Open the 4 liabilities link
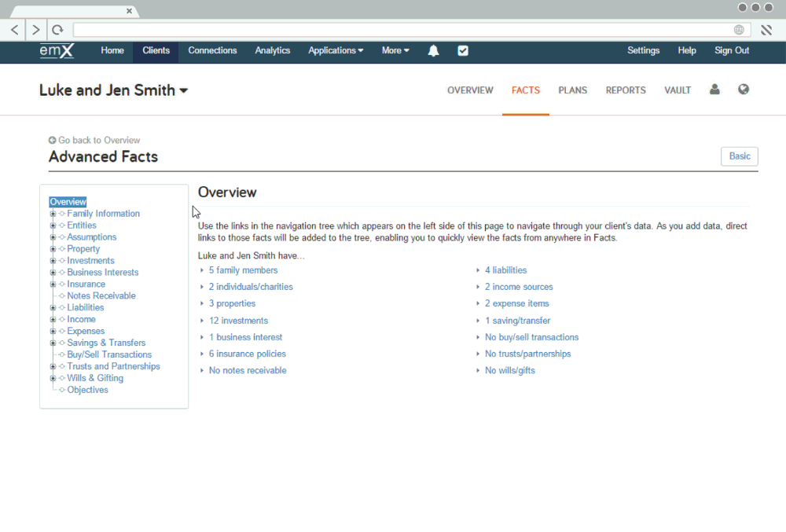The width and height of the screenshot is (786, 532). 505,270
